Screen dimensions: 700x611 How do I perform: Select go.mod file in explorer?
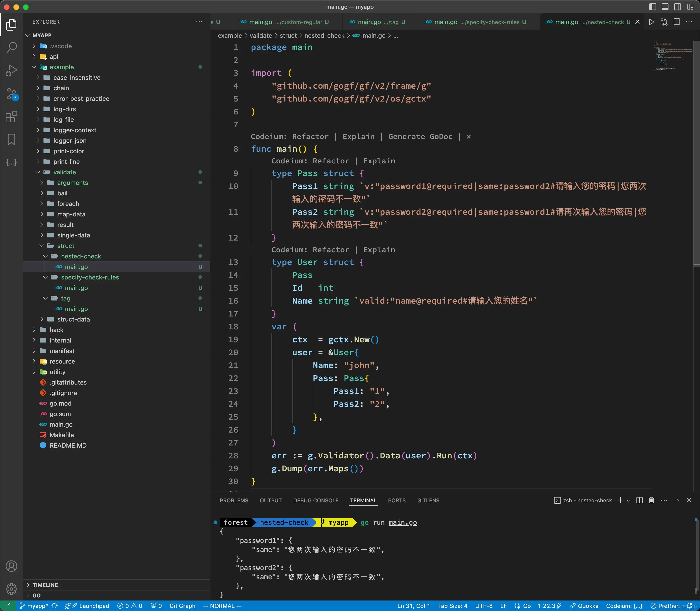click(60, 403)
